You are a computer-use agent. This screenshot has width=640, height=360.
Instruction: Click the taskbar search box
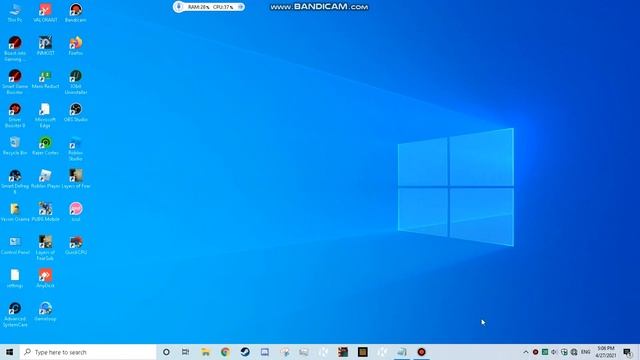(88, 352)
